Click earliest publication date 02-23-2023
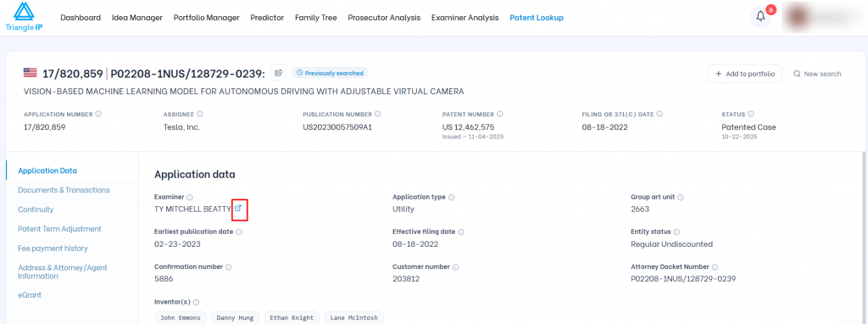868x324 pixels. (177, 244)
